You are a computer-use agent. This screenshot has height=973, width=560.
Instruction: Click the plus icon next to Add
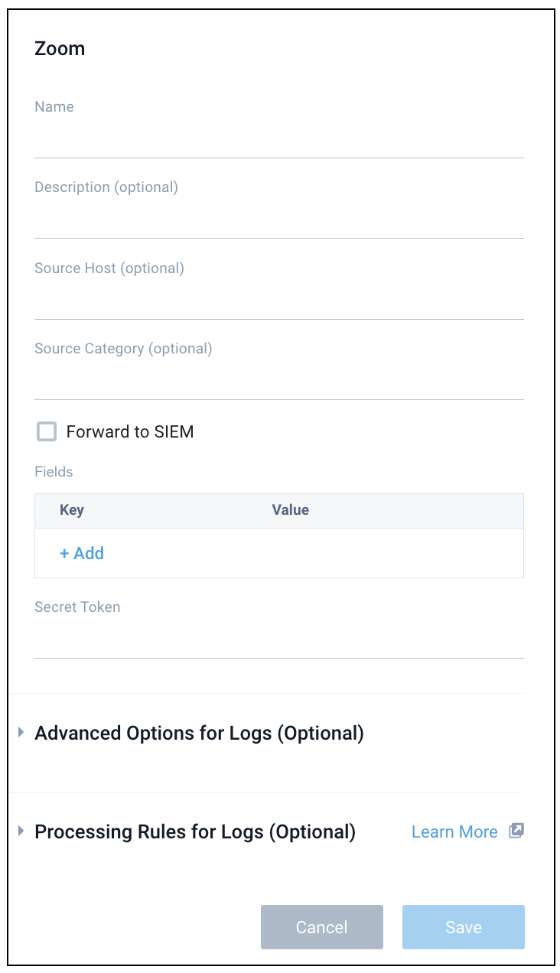tap(64, 553)
